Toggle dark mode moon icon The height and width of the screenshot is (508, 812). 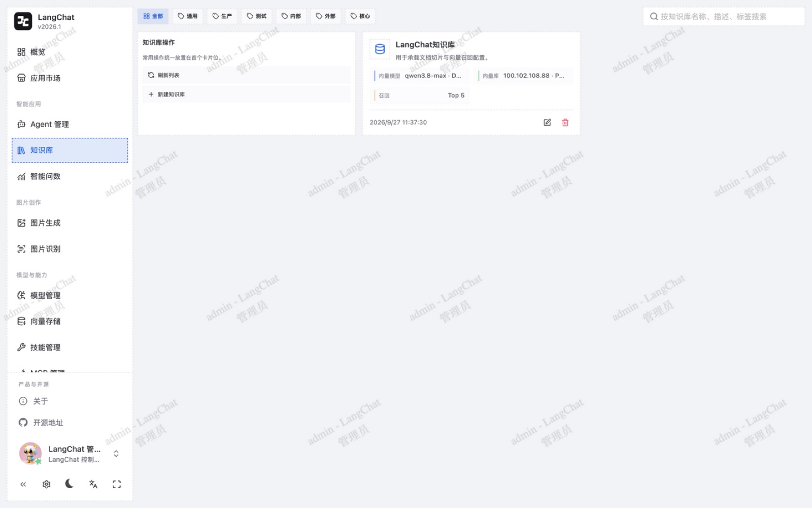pos(70,484)
